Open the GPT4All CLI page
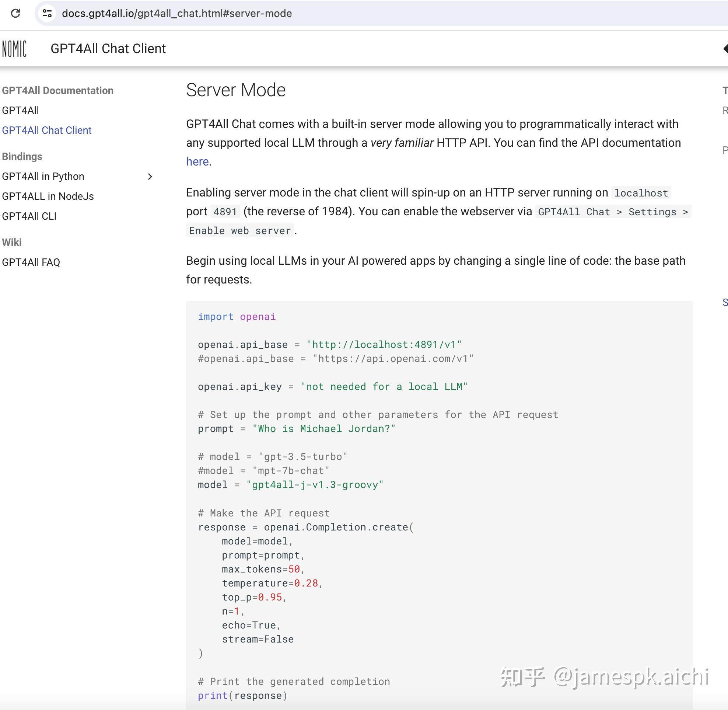This screenshot has height=710, width=728. pos(29,216)
